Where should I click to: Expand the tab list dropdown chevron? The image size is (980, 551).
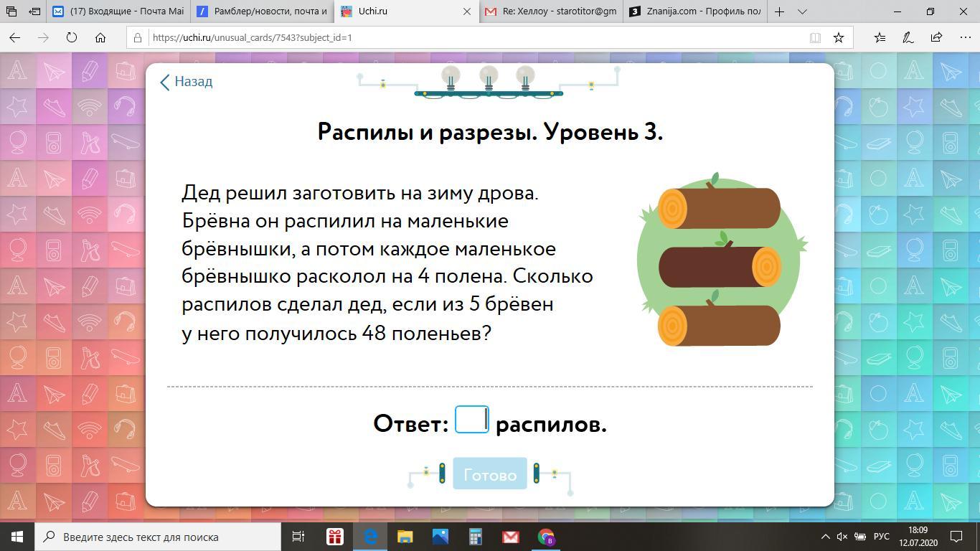click(x=802, y=11)
